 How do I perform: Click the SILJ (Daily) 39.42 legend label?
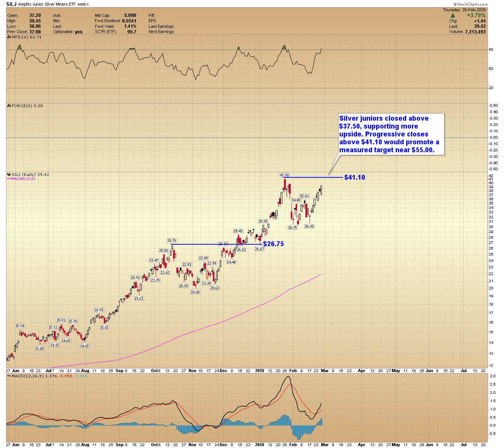30,174
